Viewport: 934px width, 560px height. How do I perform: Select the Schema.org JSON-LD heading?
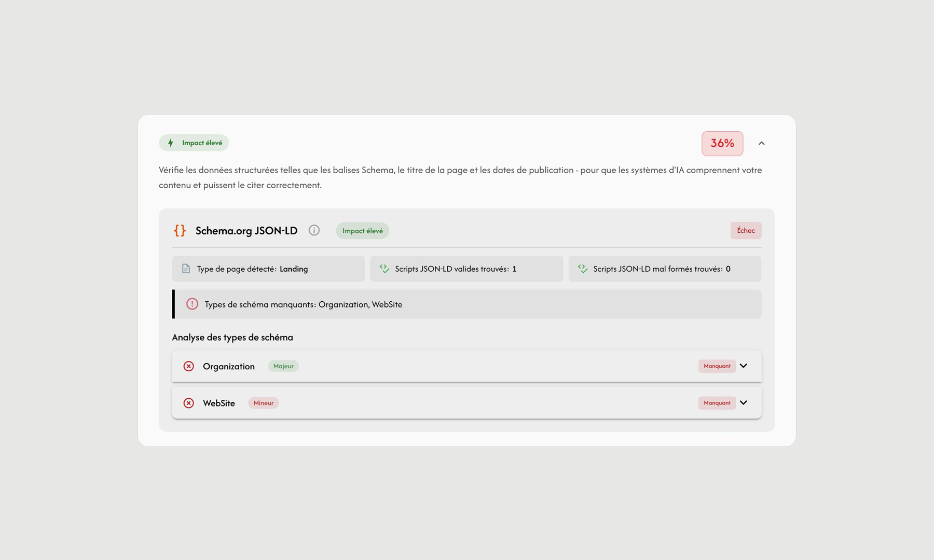point(246,231)
